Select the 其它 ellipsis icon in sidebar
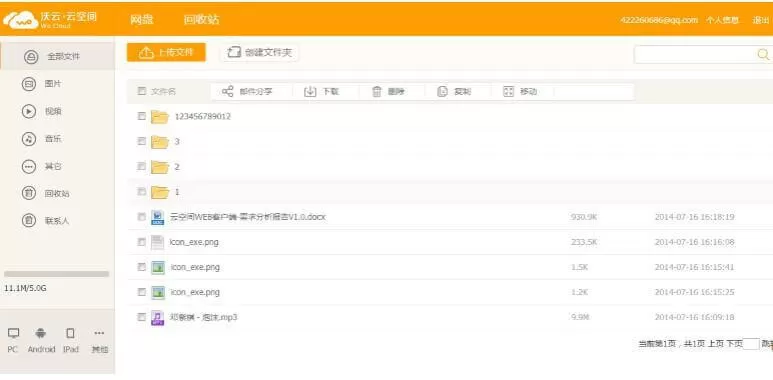The width and height of the screenshot is (773, 380). coord(29,166)
